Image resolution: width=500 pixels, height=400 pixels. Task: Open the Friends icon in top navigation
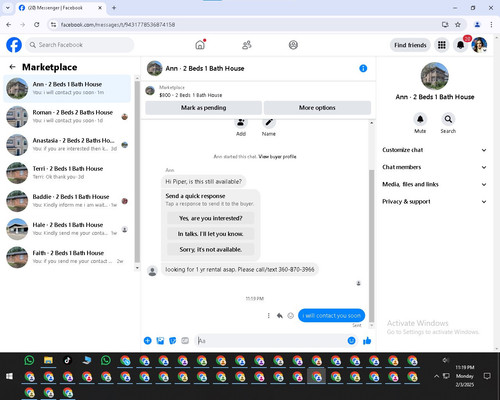tap(247, 45)
